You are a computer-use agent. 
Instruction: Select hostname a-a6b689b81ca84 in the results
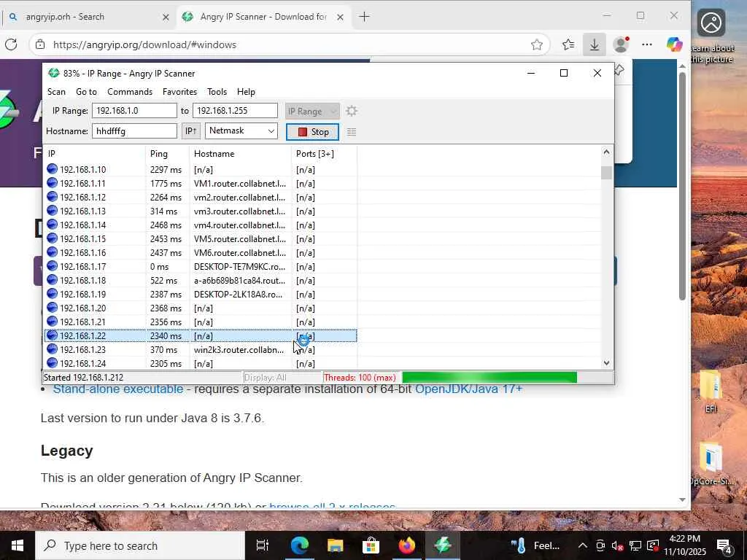239,281
